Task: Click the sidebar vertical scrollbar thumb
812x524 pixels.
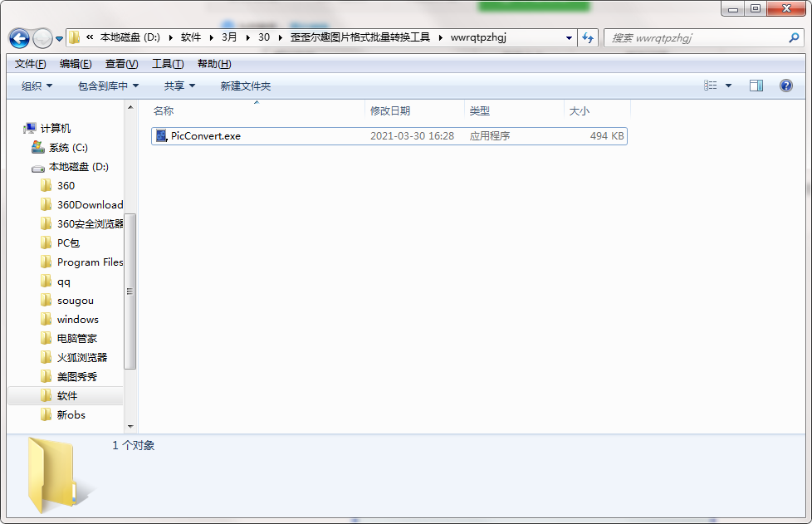Action: point(130,291)
